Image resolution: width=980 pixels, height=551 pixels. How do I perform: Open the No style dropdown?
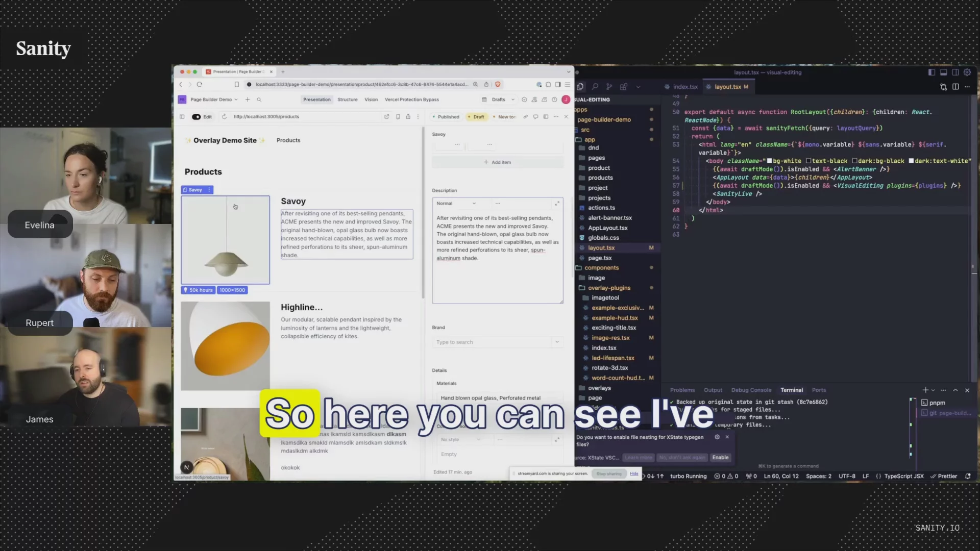click(460, 440)
